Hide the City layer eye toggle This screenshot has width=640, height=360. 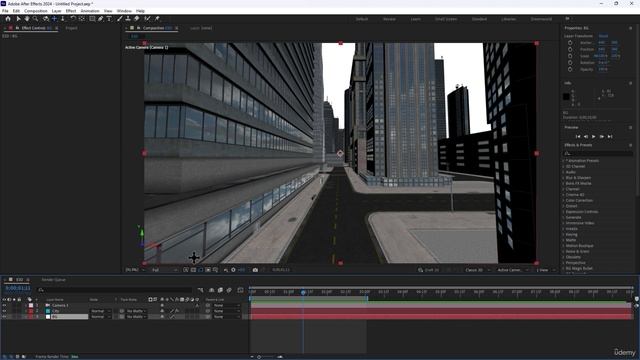click(4, 311)
